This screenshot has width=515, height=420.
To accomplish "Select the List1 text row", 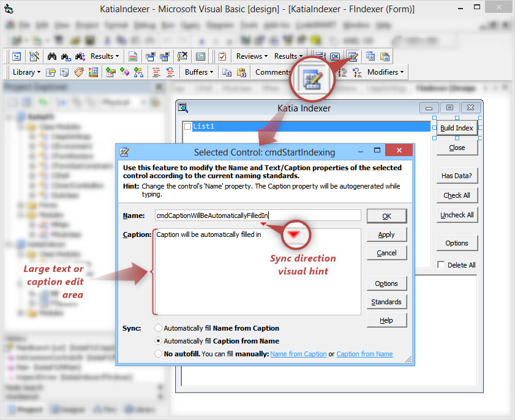I will [x=311, y=126].
